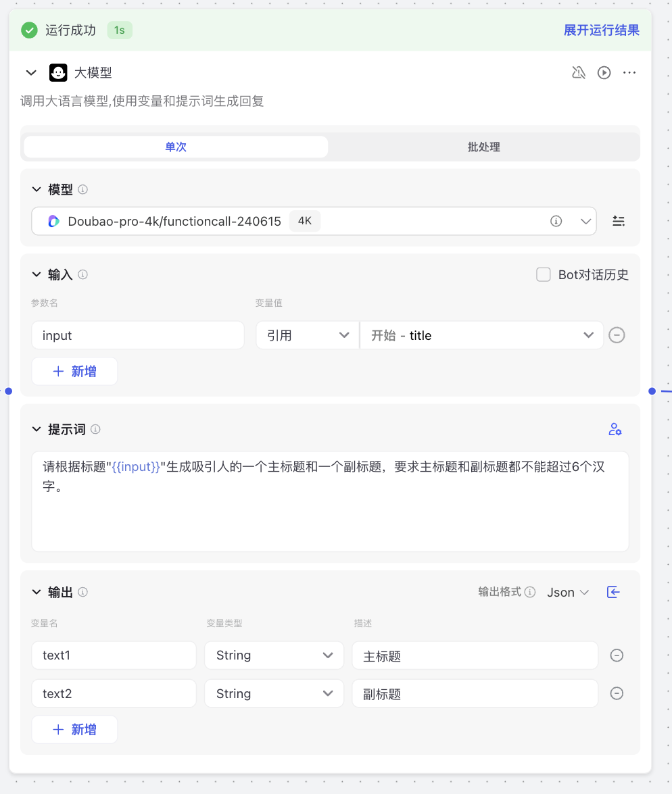Click the input parameter name field
Viewport: 672px width, 794px height.
(138, 334)
